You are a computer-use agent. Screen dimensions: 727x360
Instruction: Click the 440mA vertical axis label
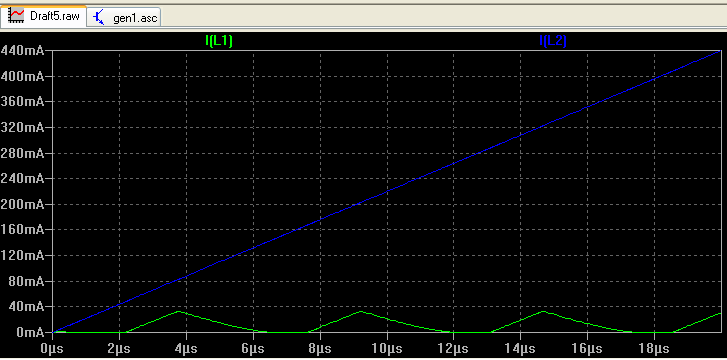click(22, 51)
